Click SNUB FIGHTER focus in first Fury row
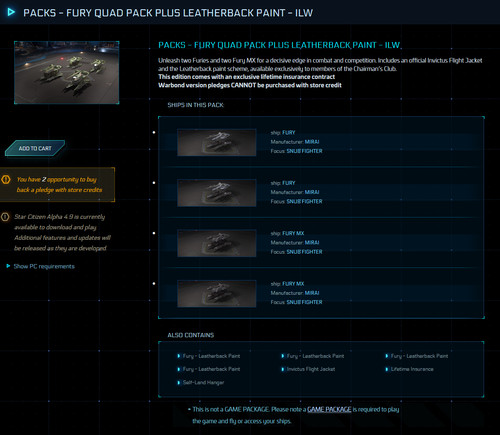Screen dimensions: 500x435 point(304,151)
